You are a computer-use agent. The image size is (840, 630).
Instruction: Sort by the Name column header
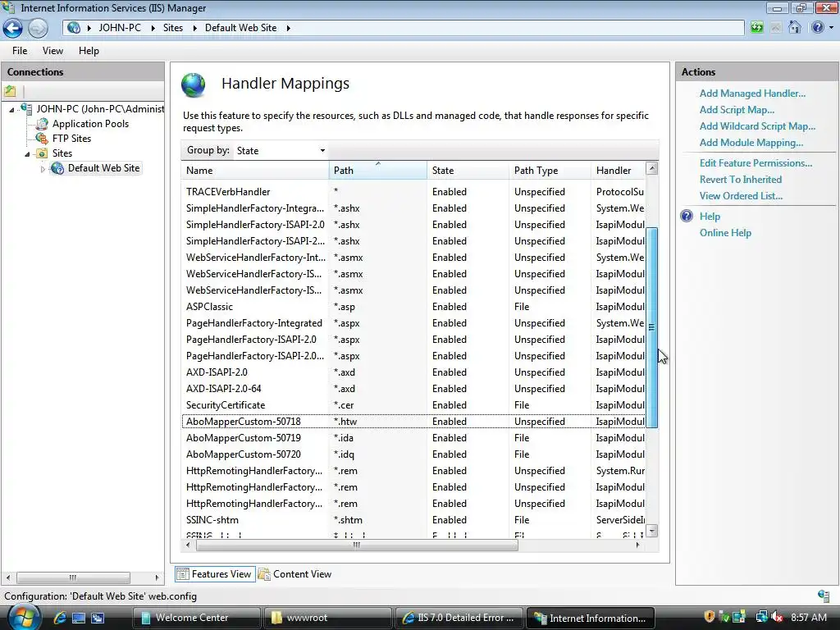click(x=255, y=171)
